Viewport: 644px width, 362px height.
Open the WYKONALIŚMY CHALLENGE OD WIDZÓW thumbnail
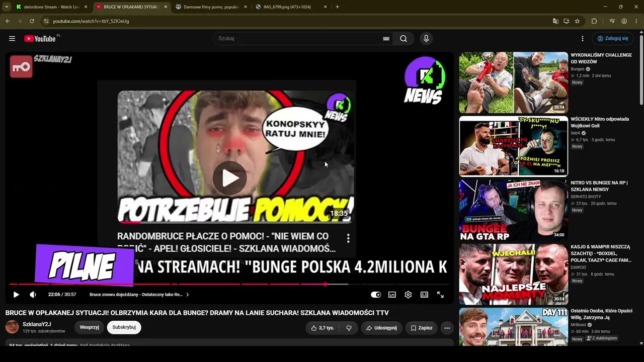[x=514, y=82]
